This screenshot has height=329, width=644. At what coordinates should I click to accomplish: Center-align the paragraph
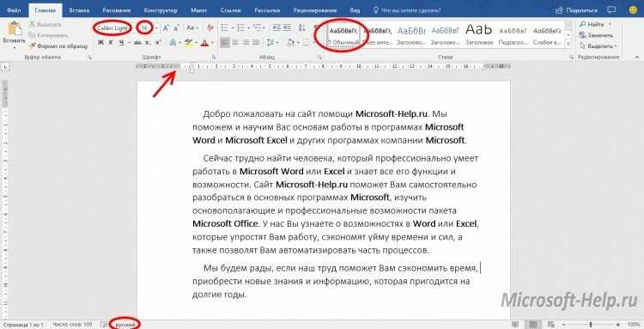(x=235, y=42)
